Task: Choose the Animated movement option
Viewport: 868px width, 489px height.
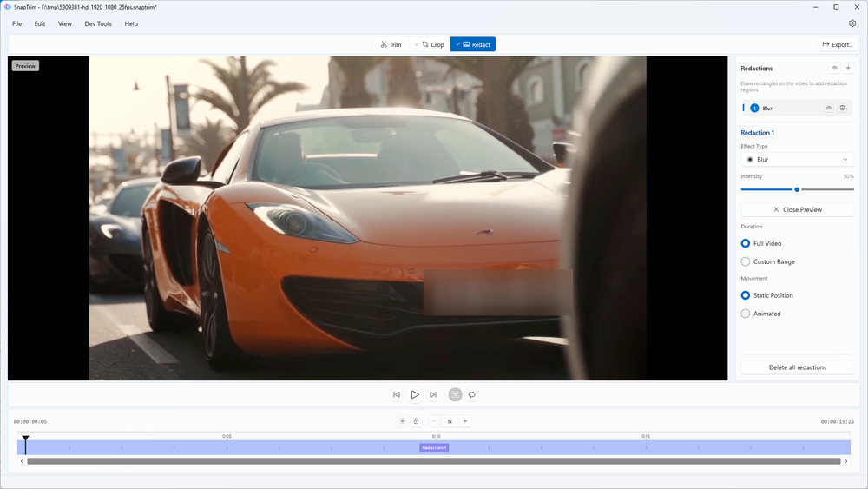Action: click(746, 314)
